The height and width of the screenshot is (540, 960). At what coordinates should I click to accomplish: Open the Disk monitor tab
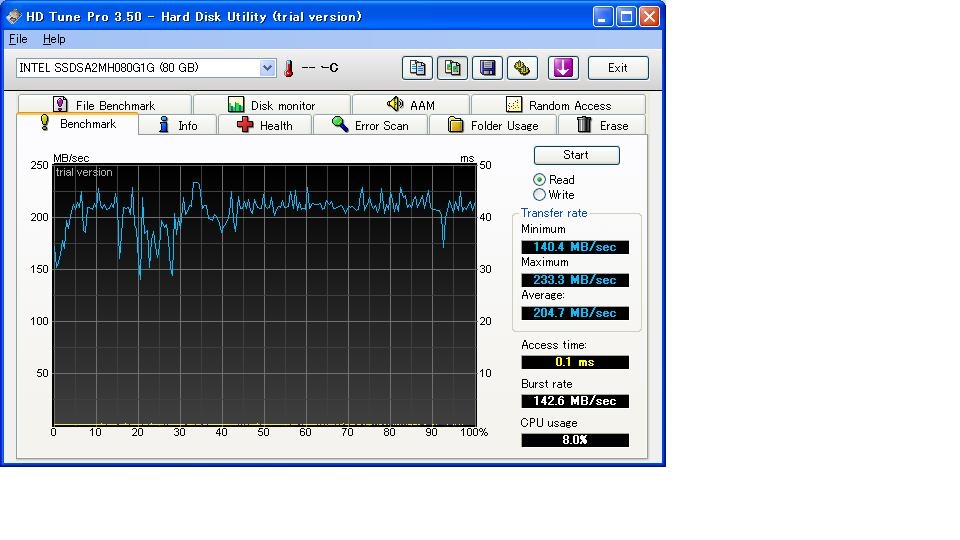(271, 105)
